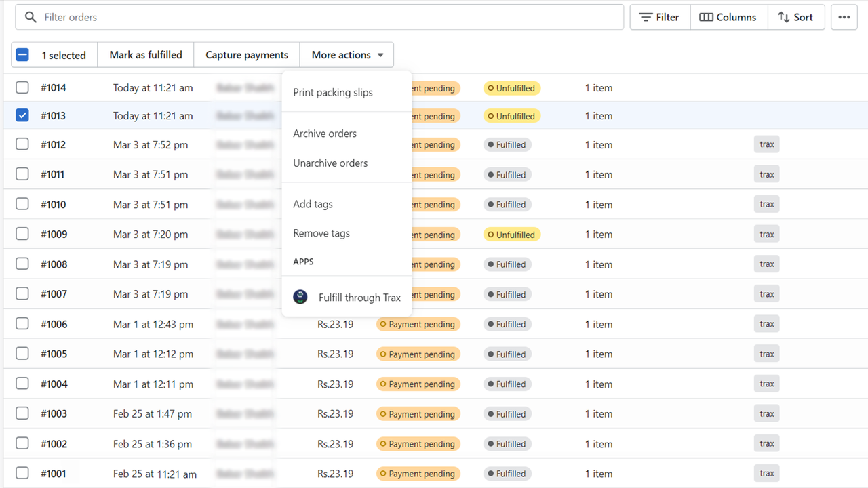Click Unfulfilled badge on order #1013

(x=512, y=116)
